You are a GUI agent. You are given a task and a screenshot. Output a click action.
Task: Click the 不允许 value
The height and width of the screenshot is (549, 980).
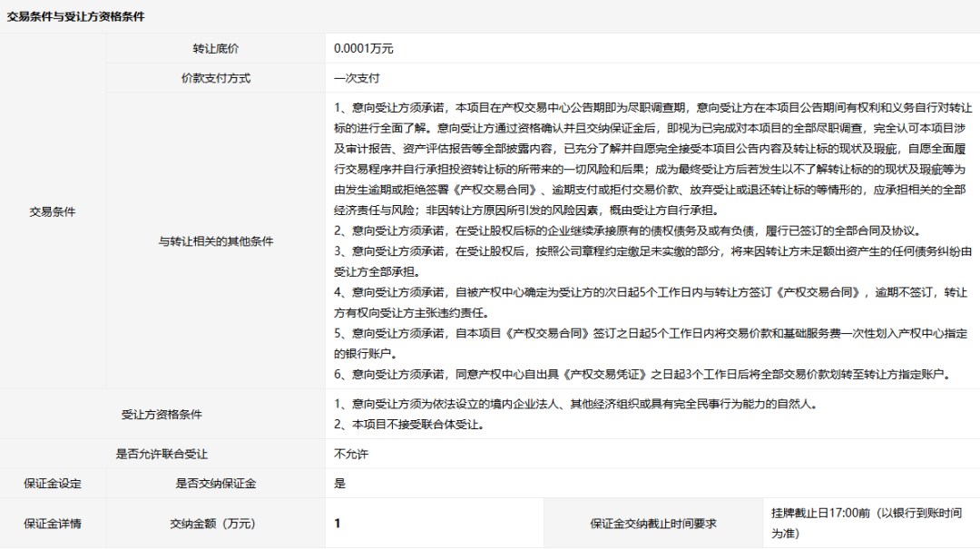tap(351, 454)
